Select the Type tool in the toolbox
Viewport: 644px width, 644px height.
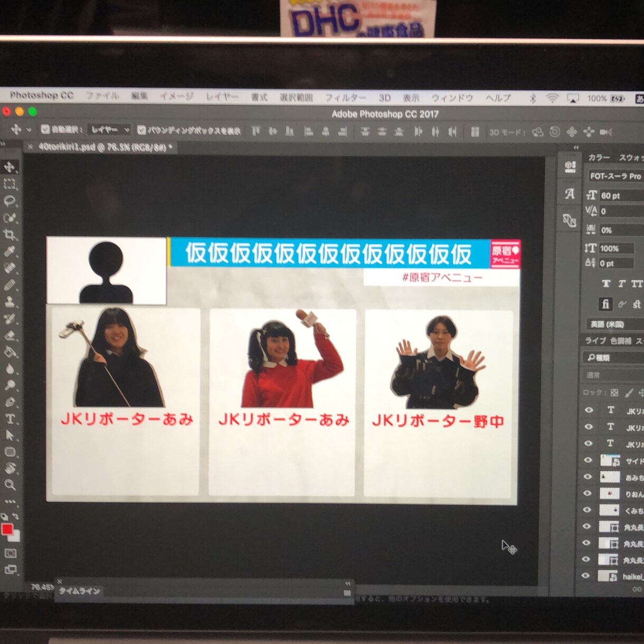click(x=10, y=419)
